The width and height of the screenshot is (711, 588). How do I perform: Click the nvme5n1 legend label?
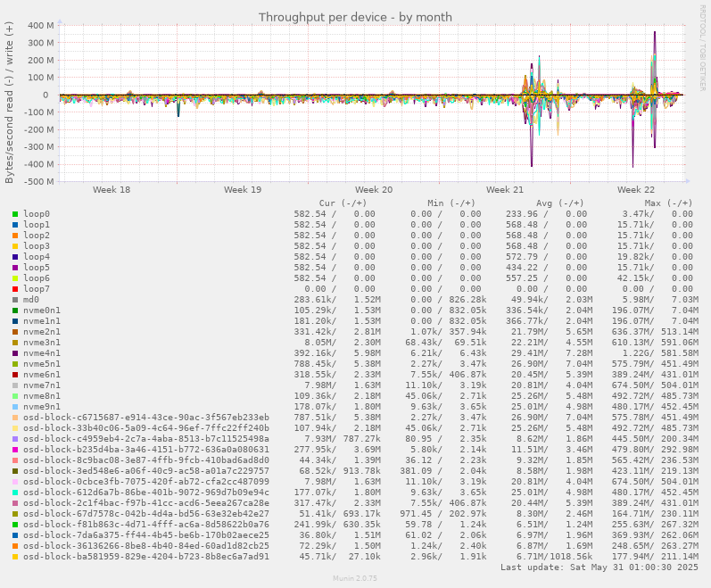point(42,364)
